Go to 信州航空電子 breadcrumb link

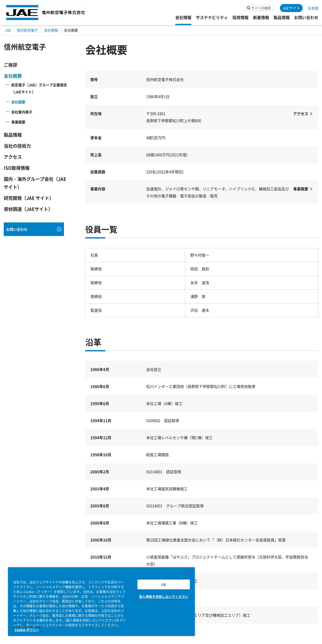27,30
